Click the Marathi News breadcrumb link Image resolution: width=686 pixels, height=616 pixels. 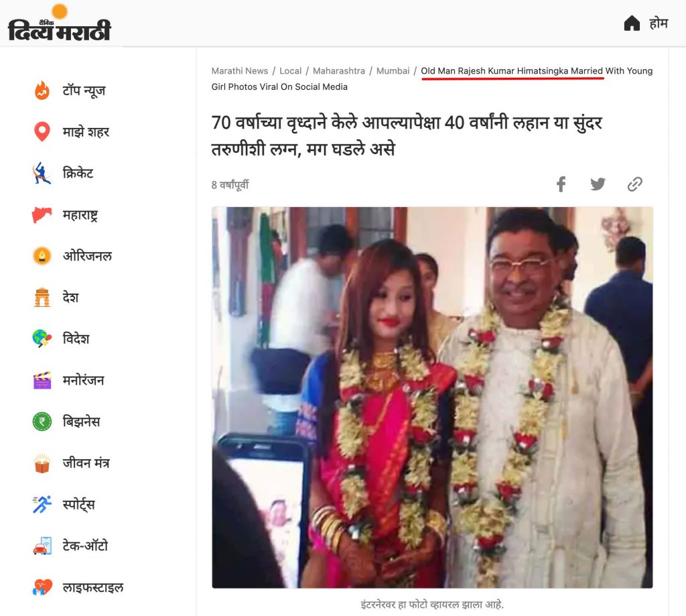click(240, 71)
